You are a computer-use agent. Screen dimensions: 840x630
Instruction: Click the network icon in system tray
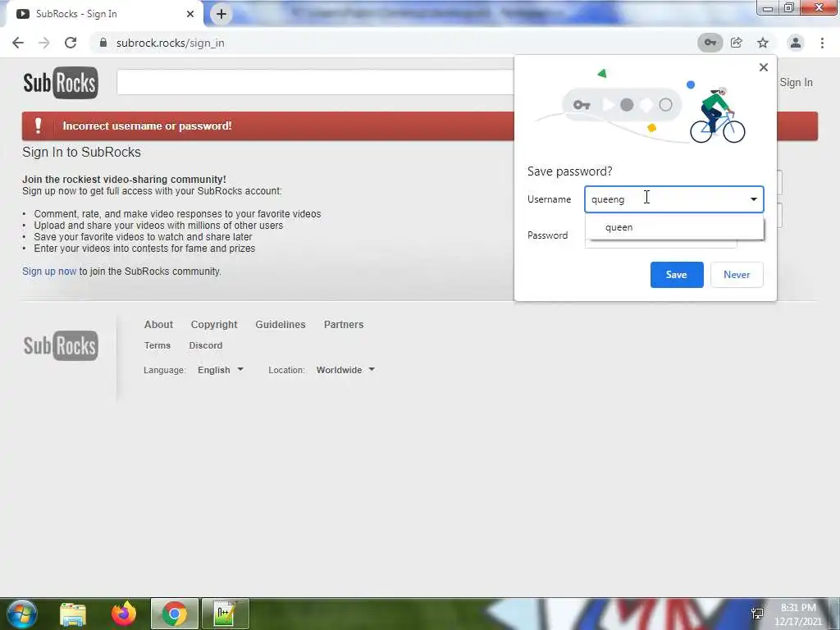click(x=757, y=614)
